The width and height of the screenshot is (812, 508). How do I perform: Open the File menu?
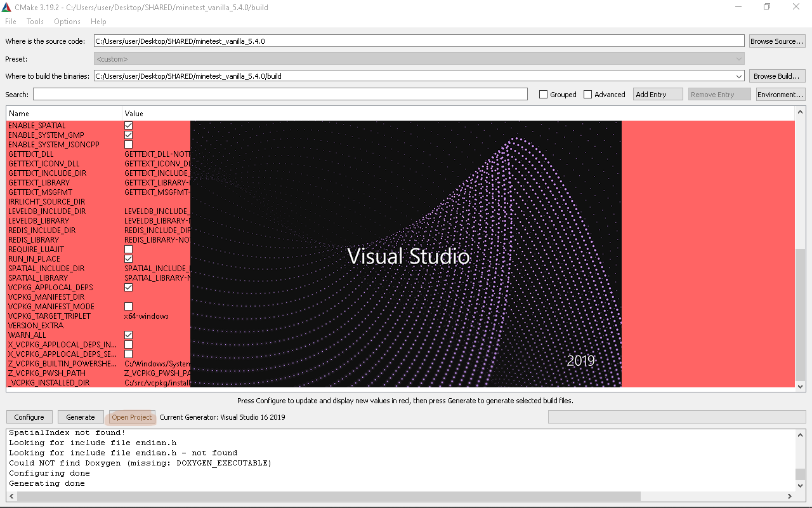pos(11,22)
